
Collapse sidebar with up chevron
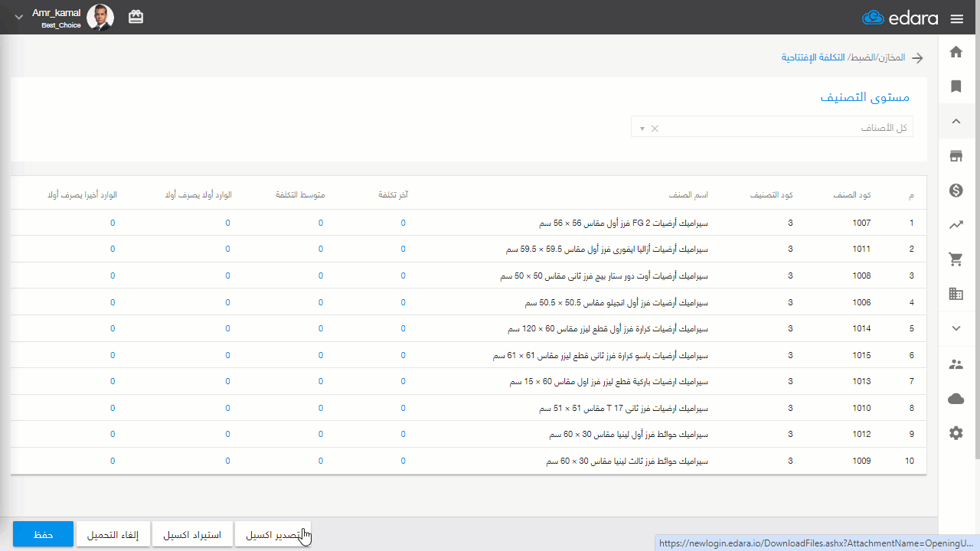tap(955, 121)
